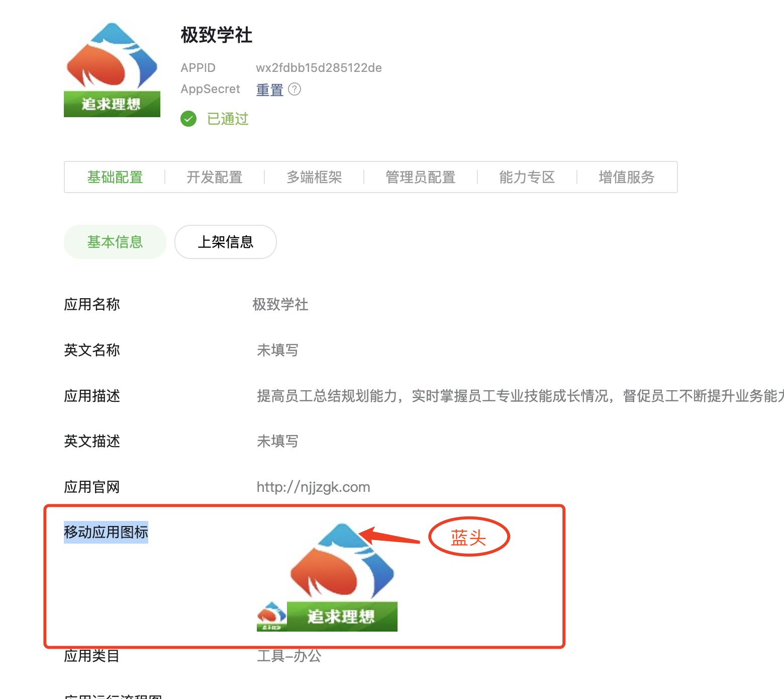784x699 pixels.
Task: Click the 重置 AppSecret link
Action: click(270, 90)
